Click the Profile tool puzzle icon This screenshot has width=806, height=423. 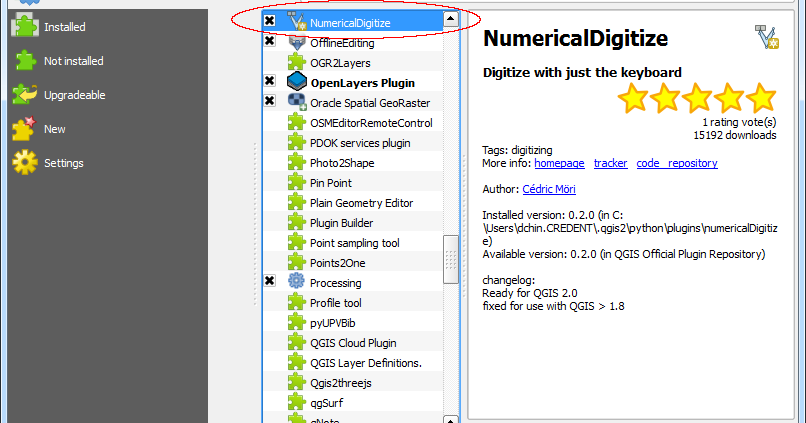tap(297, 303)
